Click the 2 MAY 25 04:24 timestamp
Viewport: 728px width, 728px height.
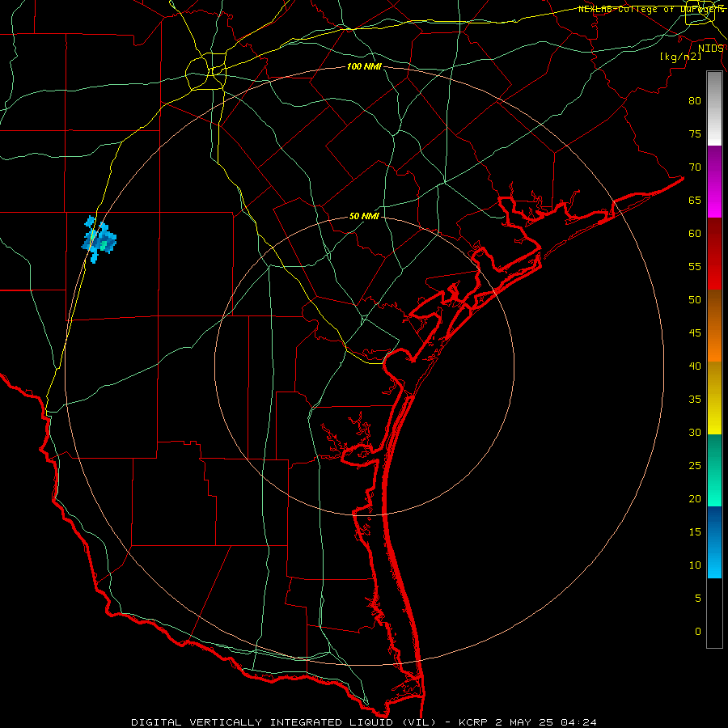(x=546, y=722)
